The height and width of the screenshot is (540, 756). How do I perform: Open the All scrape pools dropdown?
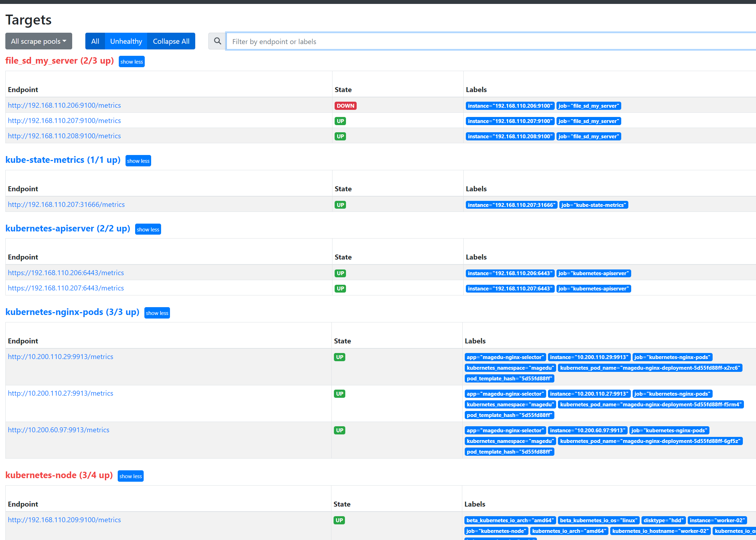38,41
